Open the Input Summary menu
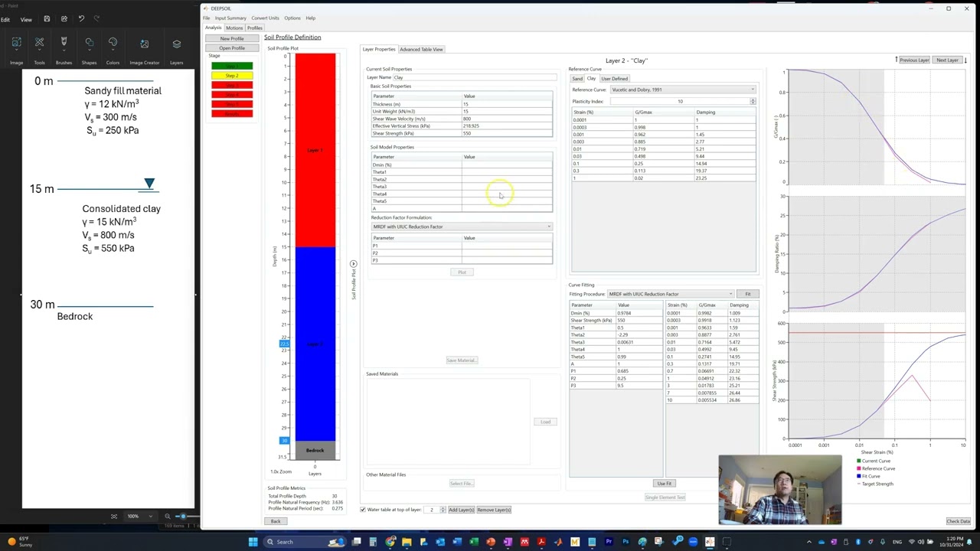This screenshot has width=980, height=551. tap(230, 18)
